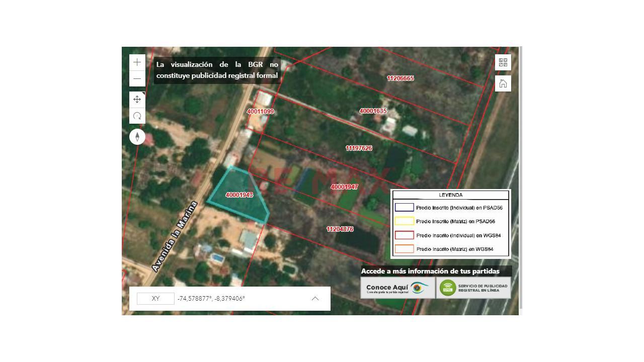Click the vertical scrollbar beside the map

pos(521,176)
